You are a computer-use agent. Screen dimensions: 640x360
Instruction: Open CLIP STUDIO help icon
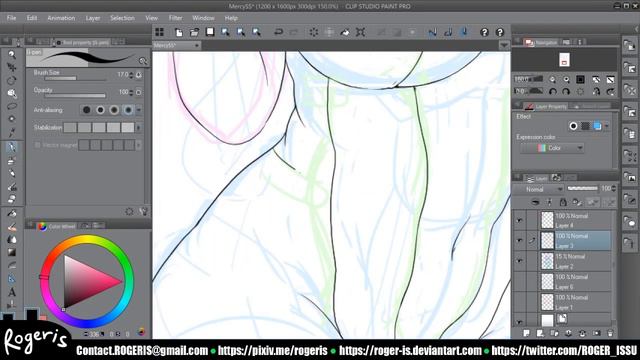[x=484, y=32]
